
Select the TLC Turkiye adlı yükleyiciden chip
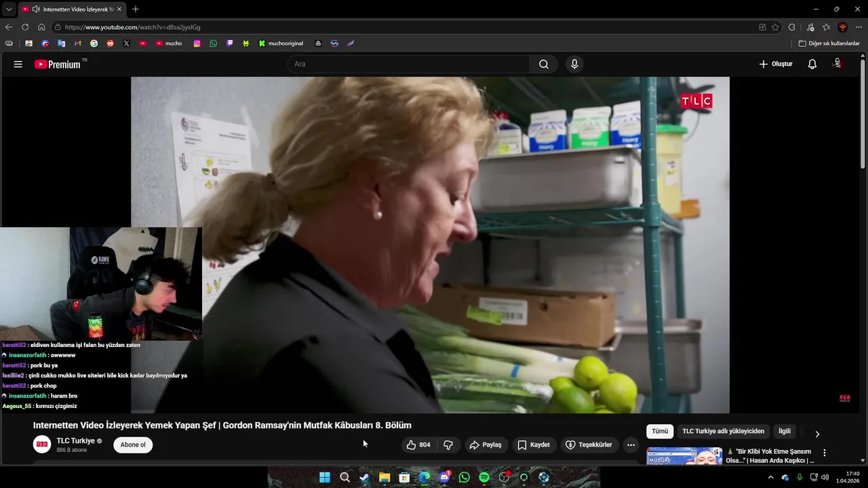point(723,431)
